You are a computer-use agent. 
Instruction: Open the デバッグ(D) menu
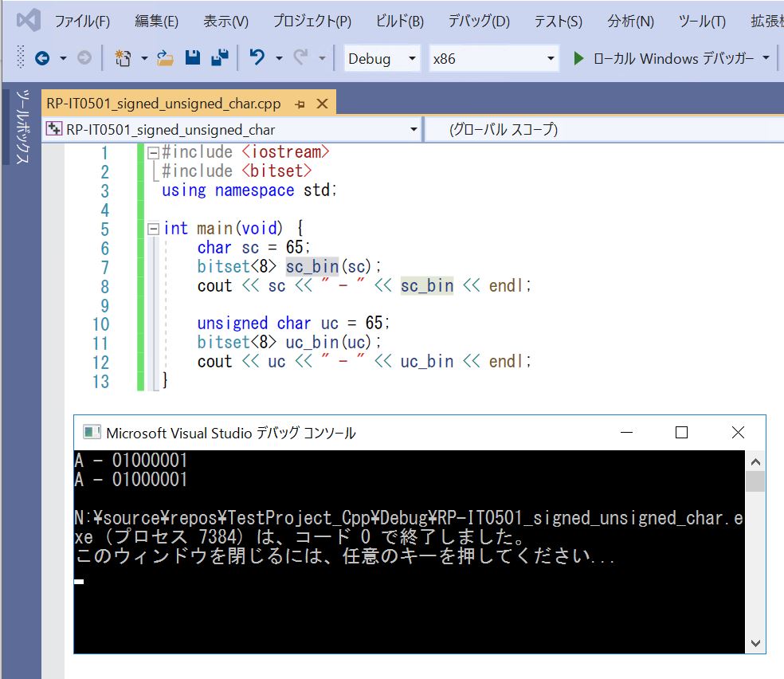tap(478, 22)
